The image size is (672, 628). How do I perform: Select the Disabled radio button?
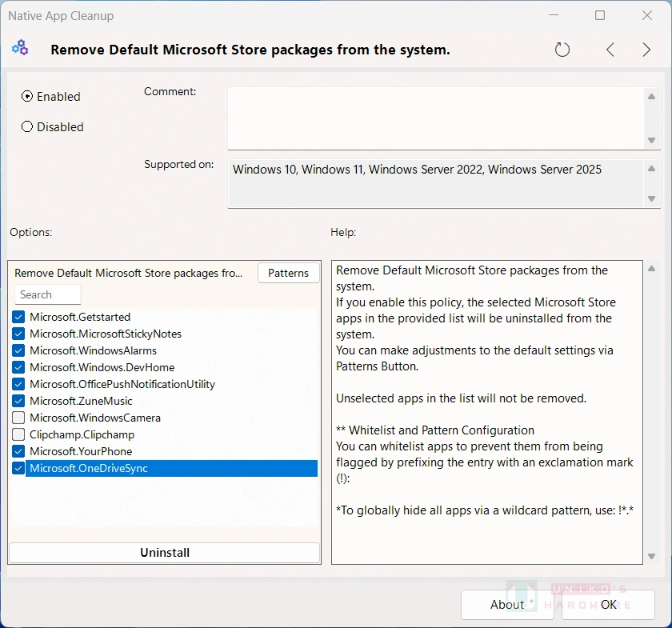click(27, 127)
